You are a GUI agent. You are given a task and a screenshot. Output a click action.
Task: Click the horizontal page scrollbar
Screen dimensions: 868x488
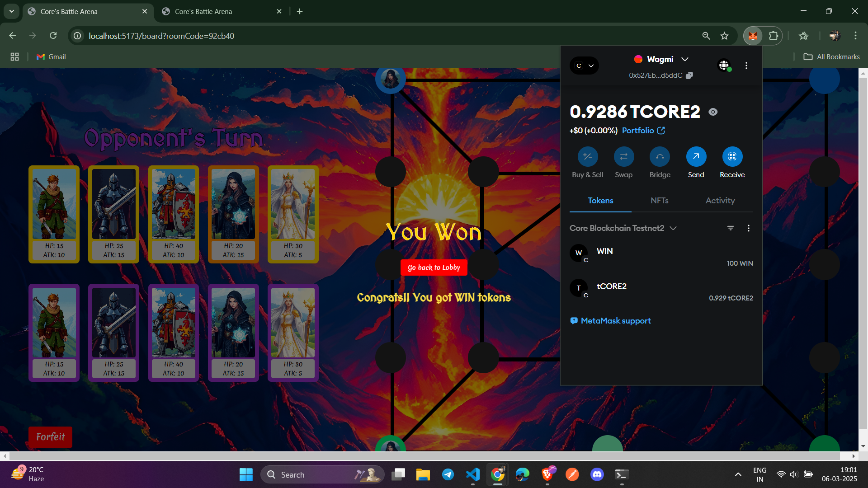pos(425,456)
